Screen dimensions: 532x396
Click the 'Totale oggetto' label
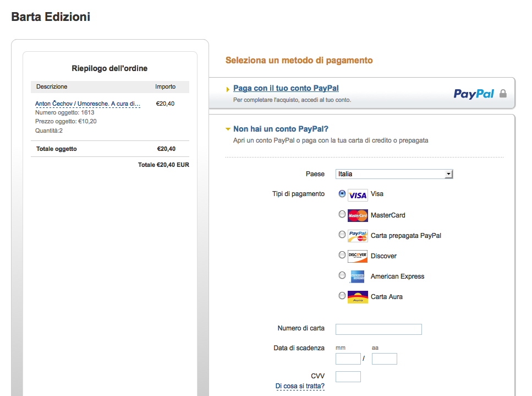[57, 149]
